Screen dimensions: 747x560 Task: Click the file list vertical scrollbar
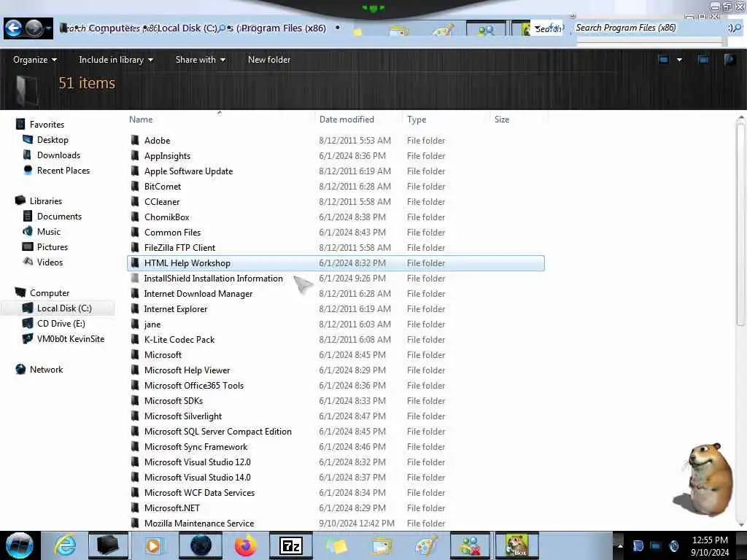(x=740, y=223)
